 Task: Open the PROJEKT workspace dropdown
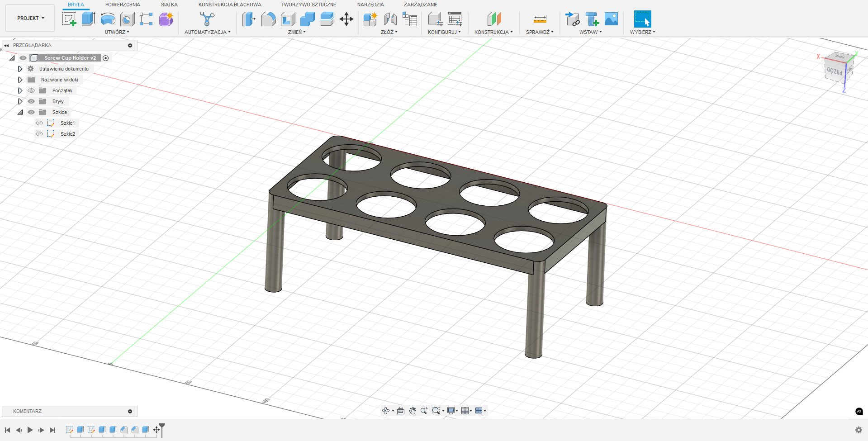tap(30, 18)
